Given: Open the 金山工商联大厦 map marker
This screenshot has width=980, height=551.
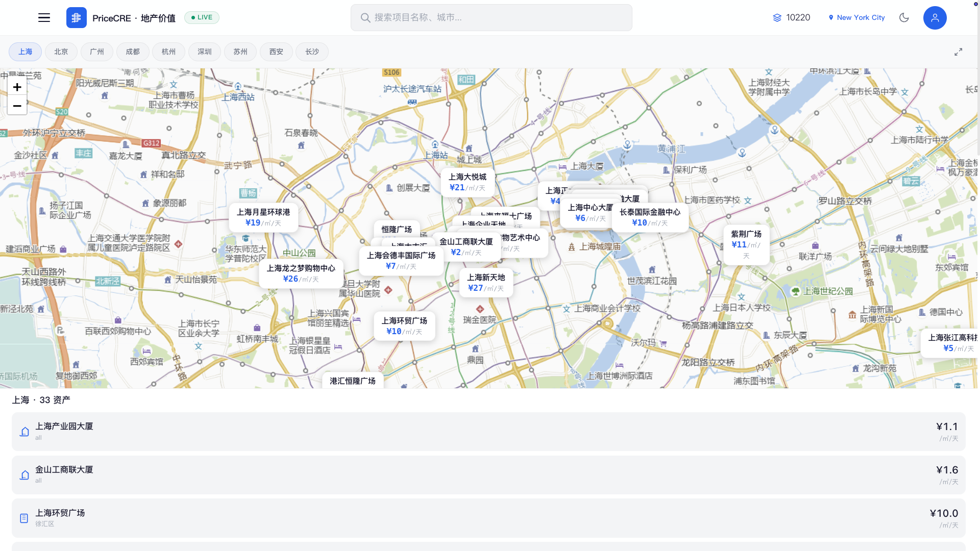Looking at the screenshot, I should [466, 247].
